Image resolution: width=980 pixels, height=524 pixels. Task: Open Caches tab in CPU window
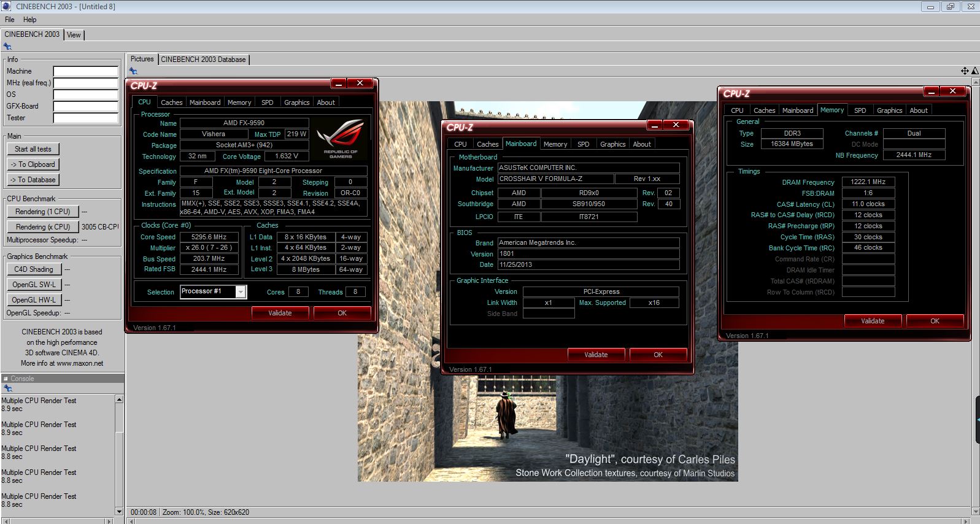tap(172, 102)
